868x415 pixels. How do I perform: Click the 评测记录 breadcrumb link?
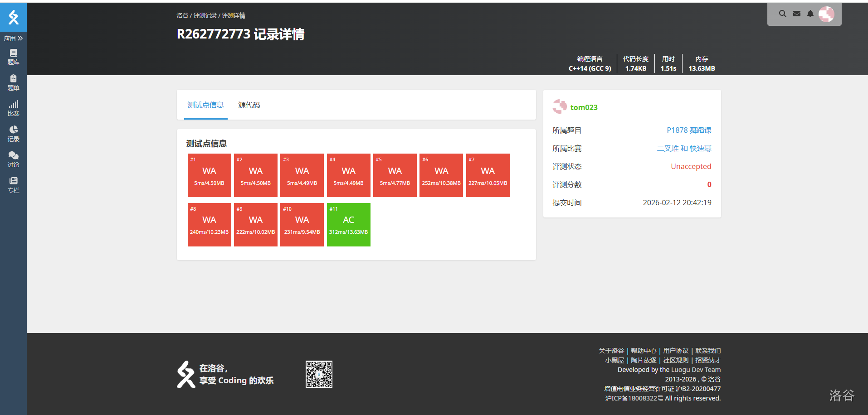click(205, 15)
